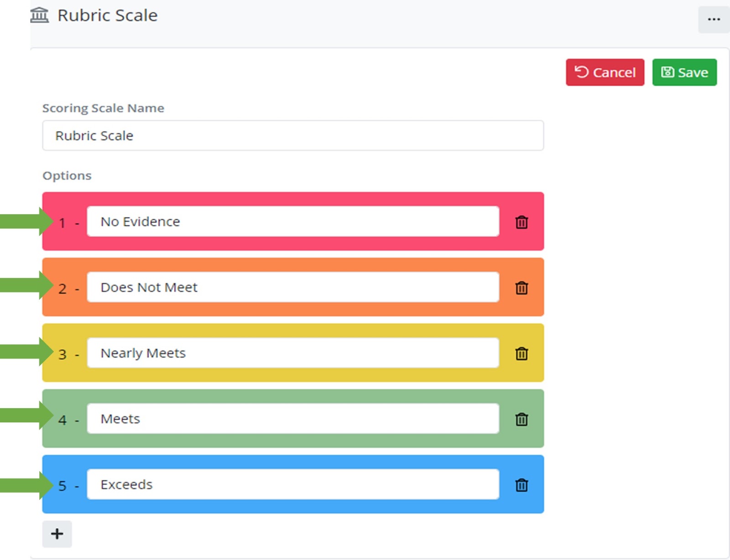Click the Exceeds option input
The image size is (730, 560).
point(293,484)
